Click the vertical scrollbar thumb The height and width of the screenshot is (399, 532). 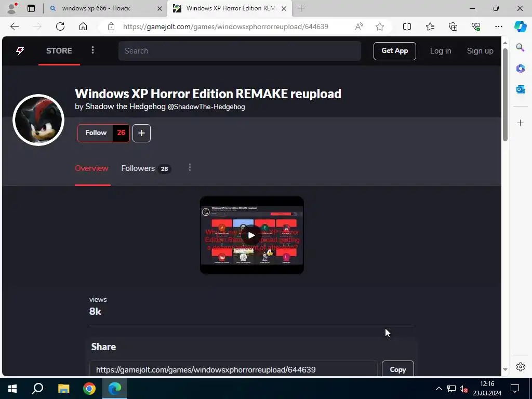[x=505, y=95]
